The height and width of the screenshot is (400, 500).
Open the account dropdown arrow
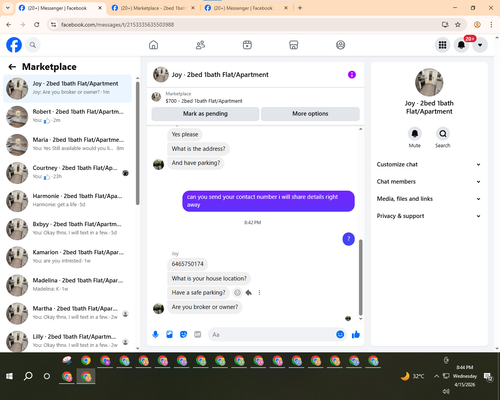pyautogui.click(x=480, y=45)
